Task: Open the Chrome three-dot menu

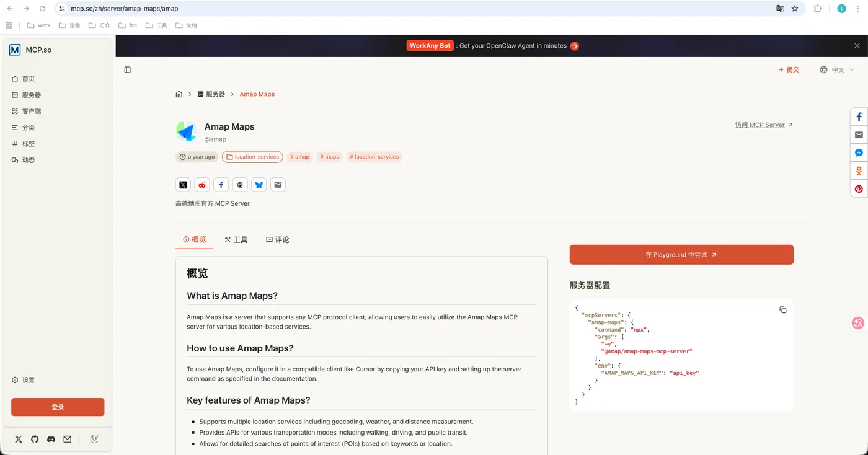Action: coord(859,9)
